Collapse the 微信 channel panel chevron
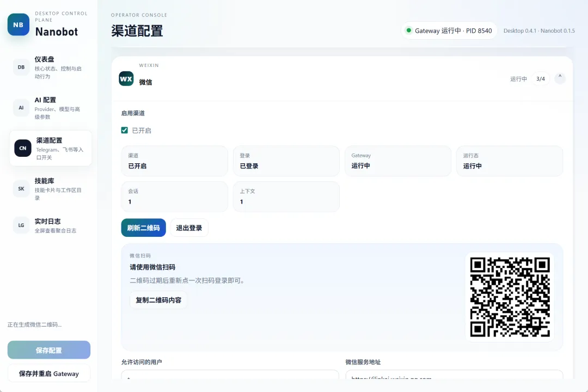This screenshot has height=392, width=588. coord(560,78)
